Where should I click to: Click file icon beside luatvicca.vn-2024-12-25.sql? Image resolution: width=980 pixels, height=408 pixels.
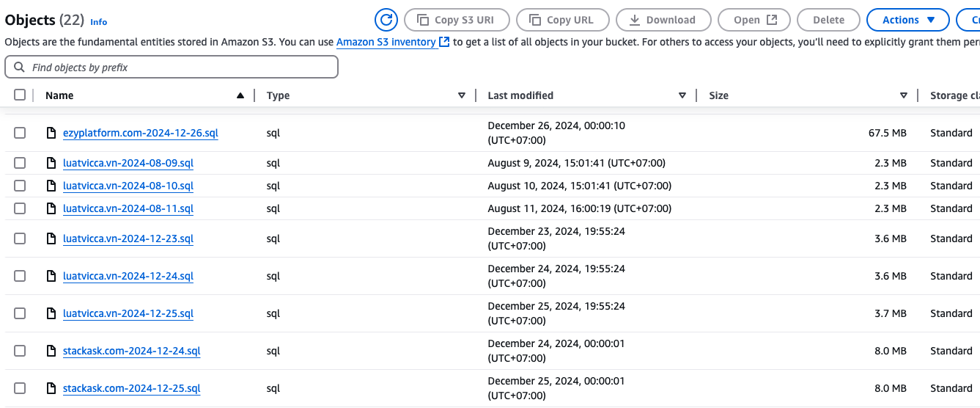click(x=51, y=313)
